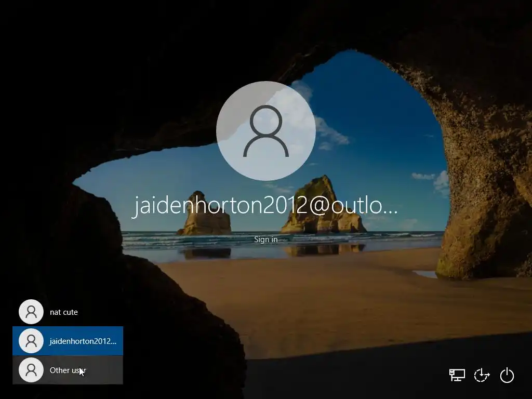Image resolution: width=532 pixels, height=399 pixels.
Task: Click nat cute avatar icon
Action: (31, 312)
